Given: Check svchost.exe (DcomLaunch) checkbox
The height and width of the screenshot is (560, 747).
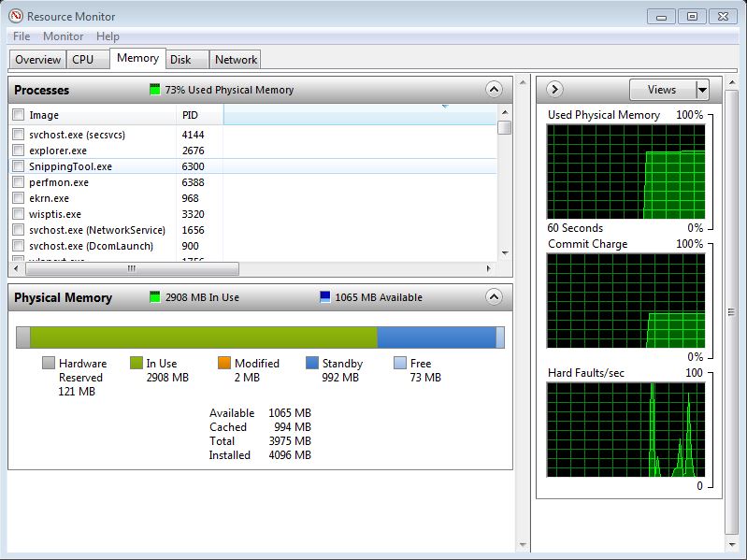Looking at the screenshot, I should point(18,246).
